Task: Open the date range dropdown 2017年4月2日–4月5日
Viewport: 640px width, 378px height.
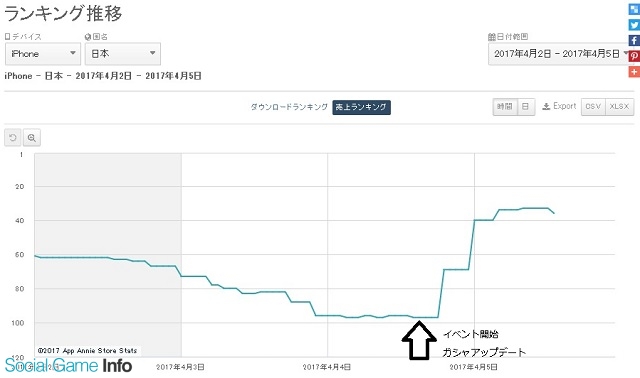Action: tap(560, 54)
